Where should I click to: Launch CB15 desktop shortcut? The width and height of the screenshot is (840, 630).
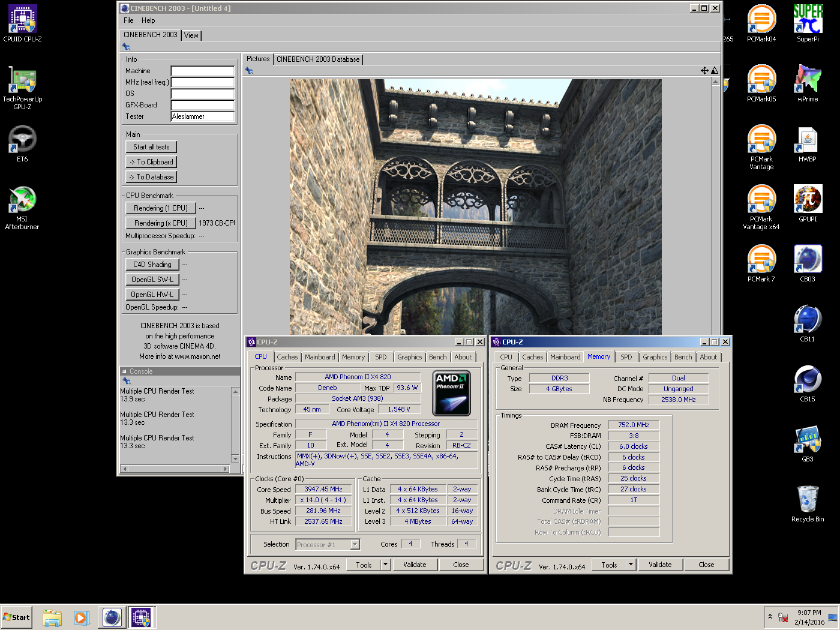(808, 383)
